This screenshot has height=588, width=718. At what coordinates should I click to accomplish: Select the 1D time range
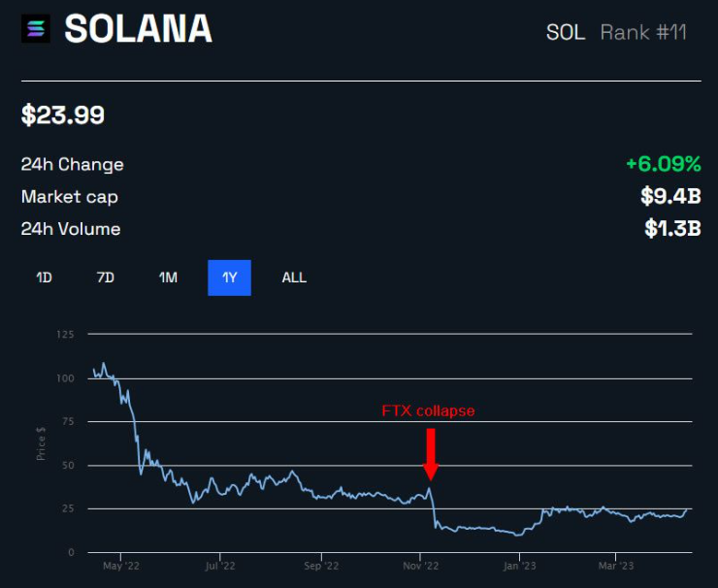pyautogui.click(x=44, y=278)
